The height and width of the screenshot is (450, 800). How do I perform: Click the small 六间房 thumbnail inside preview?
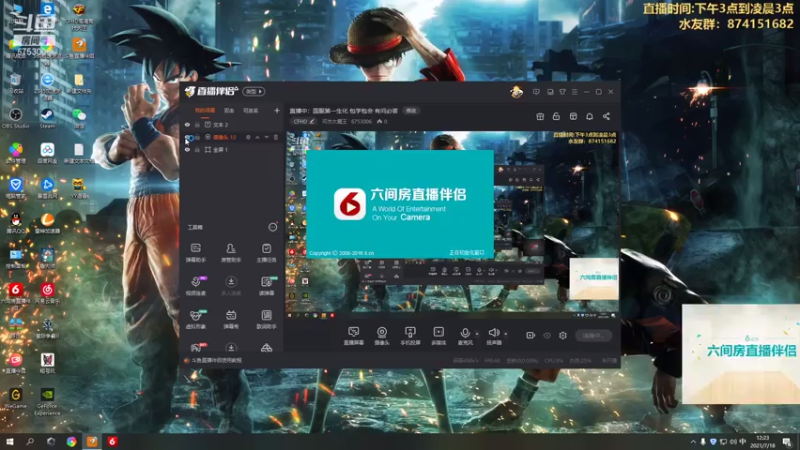594,279
